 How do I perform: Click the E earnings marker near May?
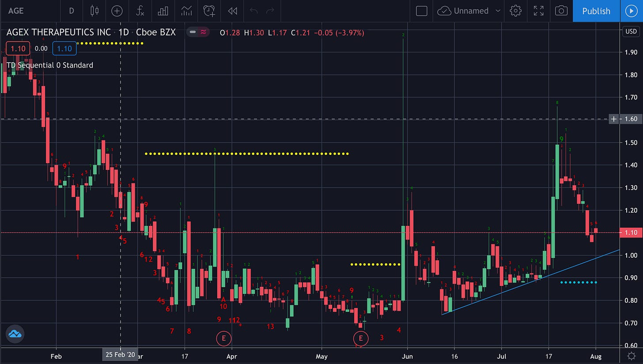[x=361, y=338]
